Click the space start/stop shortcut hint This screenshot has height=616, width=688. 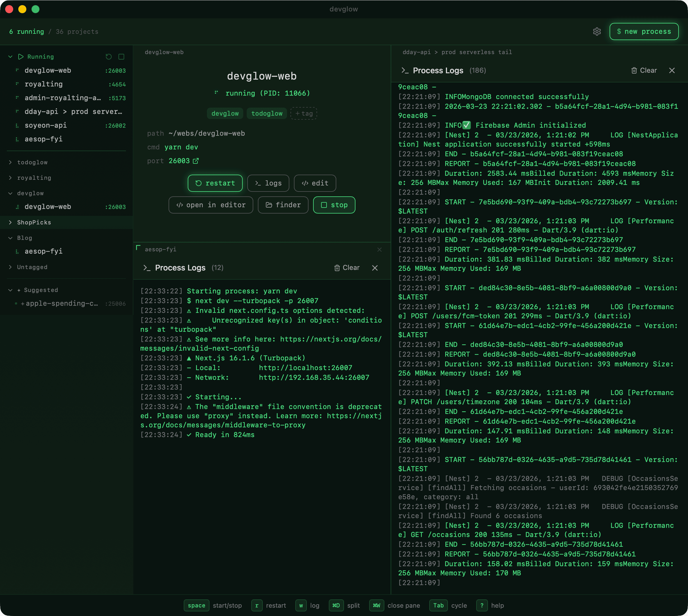[213, 605]
